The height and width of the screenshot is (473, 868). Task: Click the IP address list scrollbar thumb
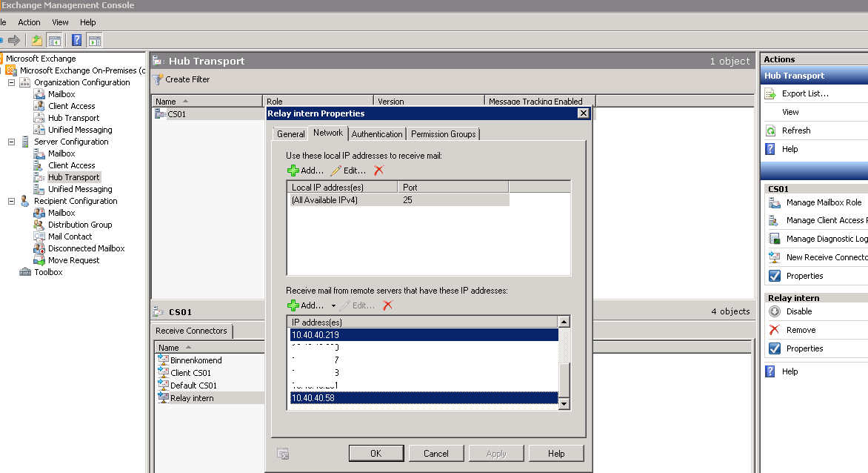(564, 380)
